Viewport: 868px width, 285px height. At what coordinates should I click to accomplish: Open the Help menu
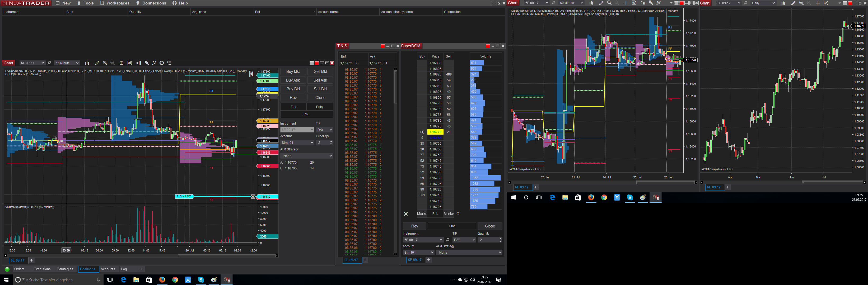(x=180, y=3)
